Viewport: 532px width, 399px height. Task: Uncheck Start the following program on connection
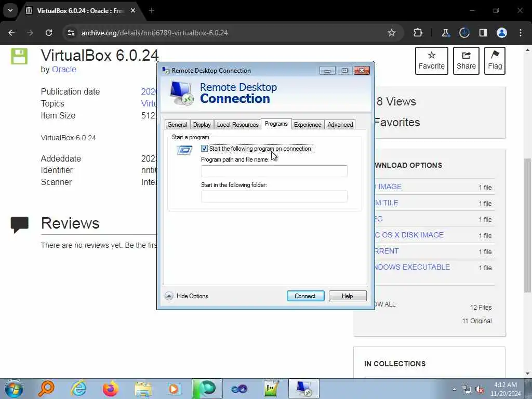pyautogui.click(x=204, y=149)
